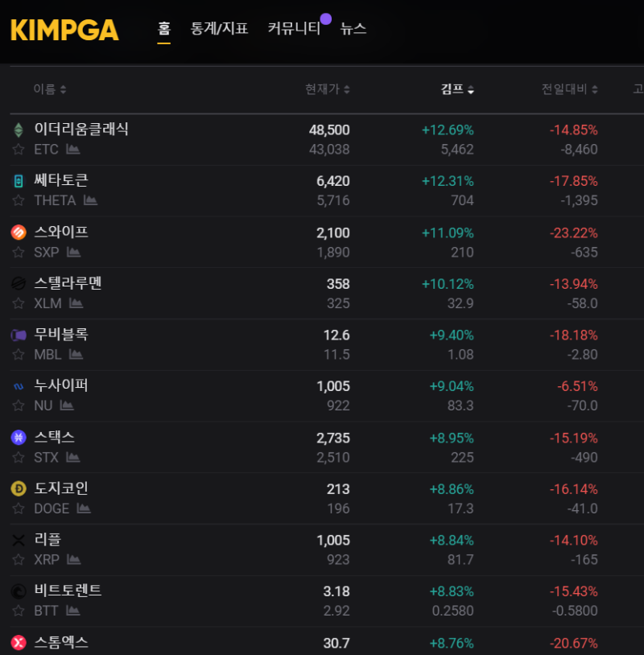644x655 pixels.
Task: Click the StormX red coin logo
Action: (x=19, y=642)
